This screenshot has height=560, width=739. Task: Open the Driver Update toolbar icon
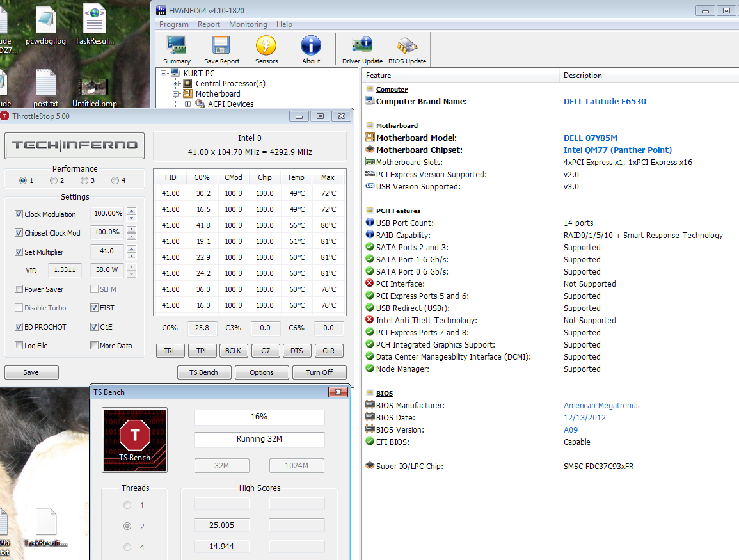(x=362, y=49)
